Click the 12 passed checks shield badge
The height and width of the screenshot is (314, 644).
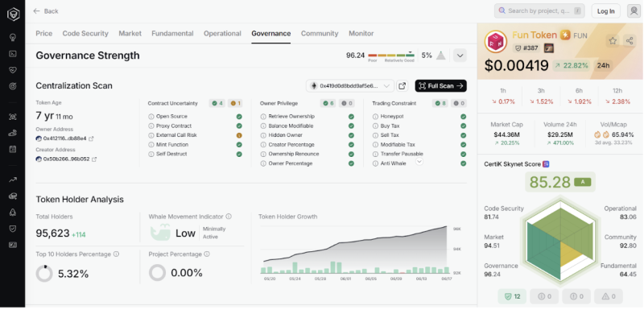pyautogui.click(x=512, y=296)
